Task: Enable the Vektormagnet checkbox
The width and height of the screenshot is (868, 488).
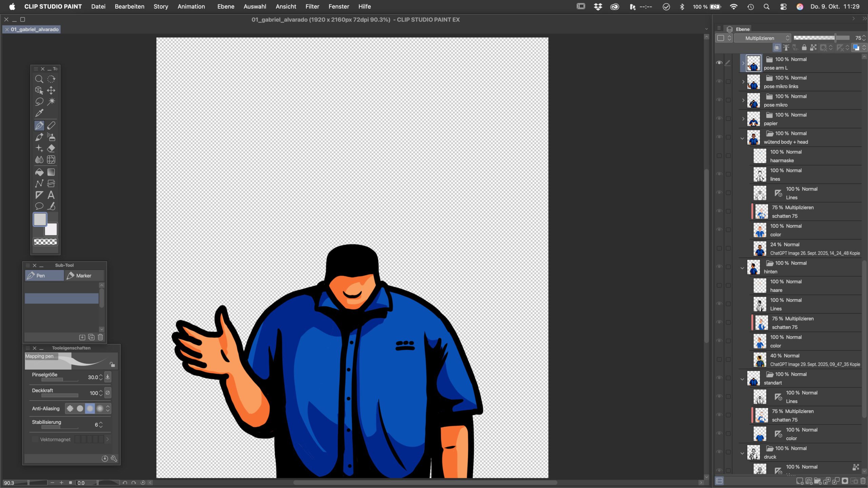Action: (35, 440)
